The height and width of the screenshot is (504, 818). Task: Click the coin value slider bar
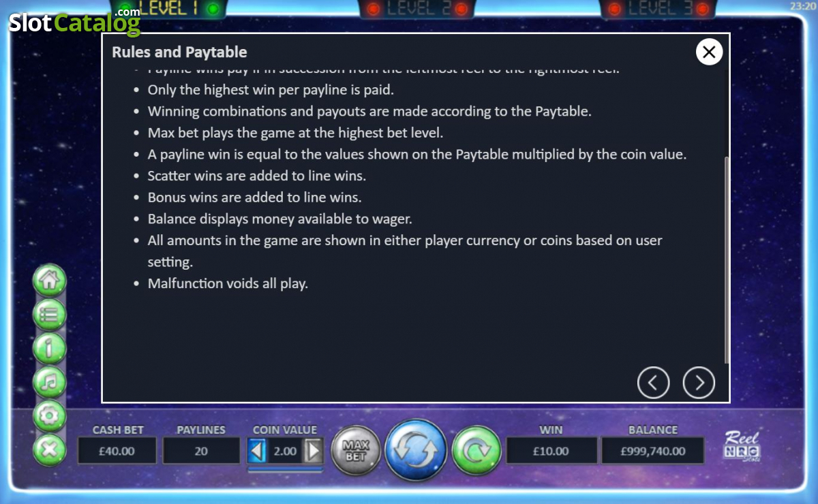point(285,469)
